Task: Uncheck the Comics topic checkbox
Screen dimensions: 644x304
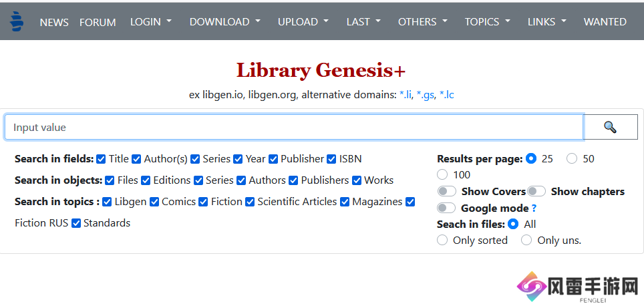Action: click(x=154, y=202)
